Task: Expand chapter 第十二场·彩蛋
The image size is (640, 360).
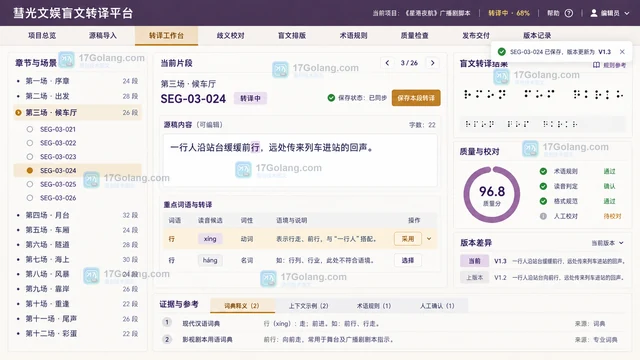Action: coord(78,333)
